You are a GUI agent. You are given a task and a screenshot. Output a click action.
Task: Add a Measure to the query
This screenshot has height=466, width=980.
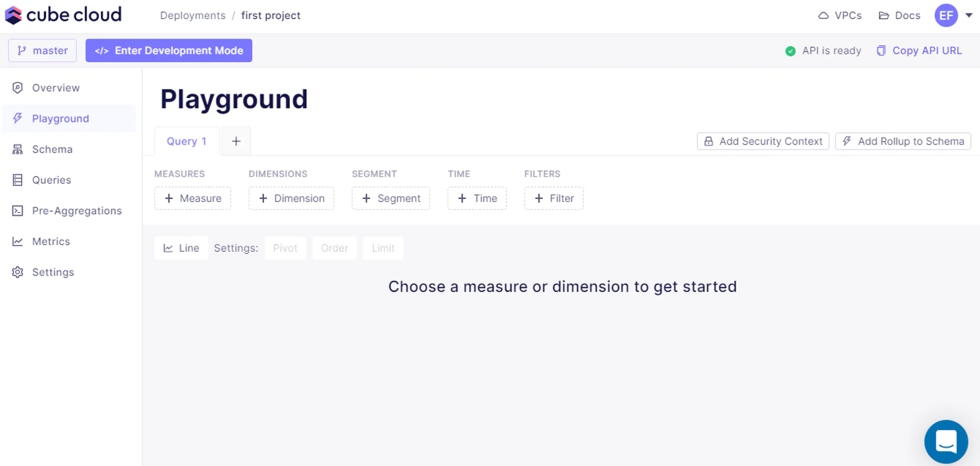coord(193,198)
